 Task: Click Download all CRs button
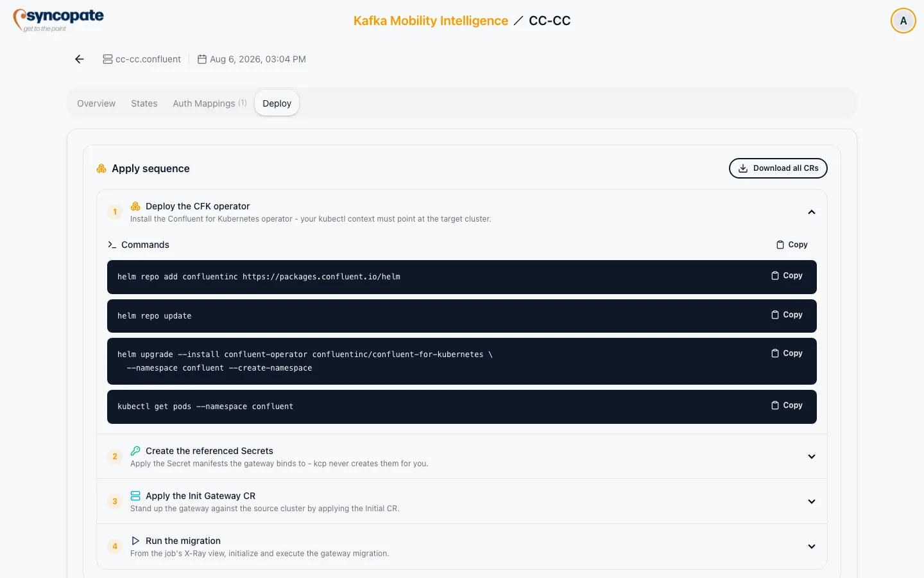click(x=778, y=168)
